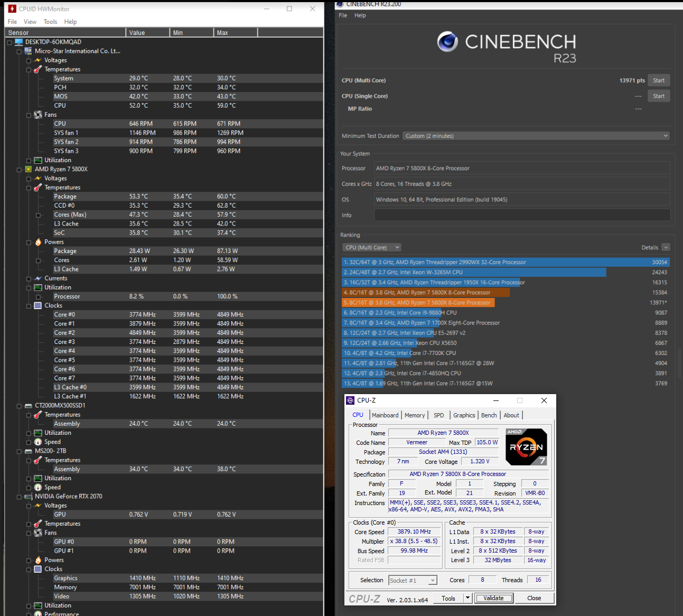The width and height of the screenshot is (683, 616).
Task: Click the motherboard icon next to Micro-Star International
Action: tap(29, 51)
